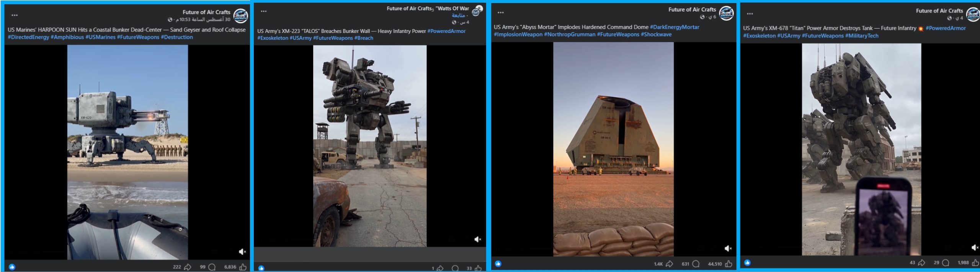Open the three-dot menu on TALOS post

[x=264, y=11]
